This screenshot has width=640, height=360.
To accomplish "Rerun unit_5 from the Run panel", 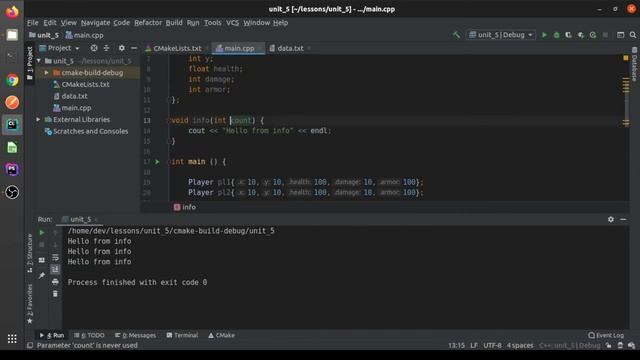I will point(42,233).
